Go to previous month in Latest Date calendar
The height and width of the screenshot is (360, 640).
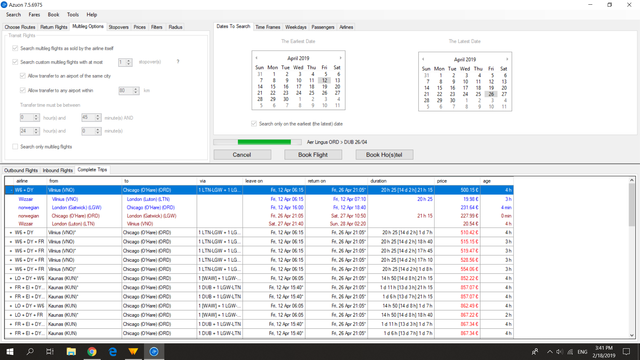coord(423,59)
